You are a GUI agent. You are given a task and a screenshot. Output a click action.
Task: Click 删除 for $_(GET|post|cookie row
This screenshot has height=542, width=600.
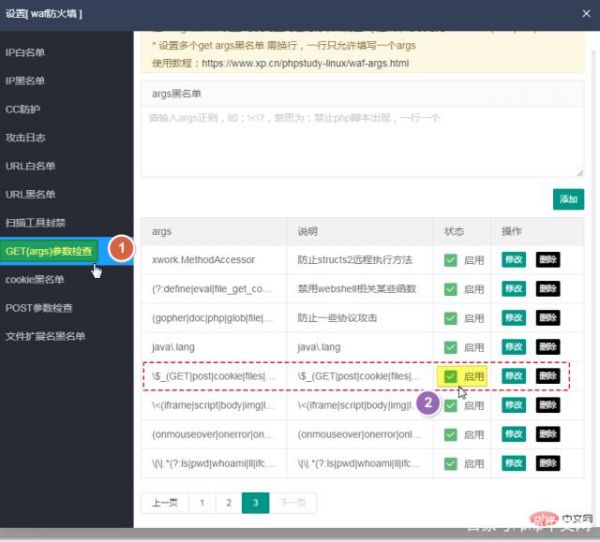click(548, 376)
